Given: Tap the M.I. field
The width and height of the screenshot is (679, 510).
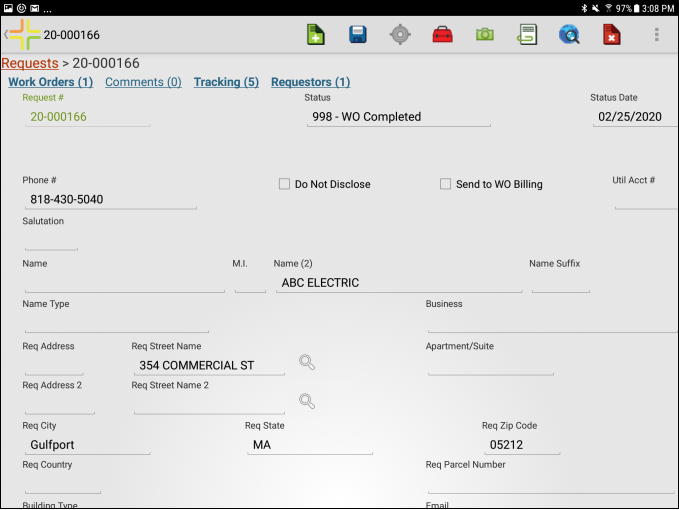Looking at the screenshot, I should pos(250,283).
